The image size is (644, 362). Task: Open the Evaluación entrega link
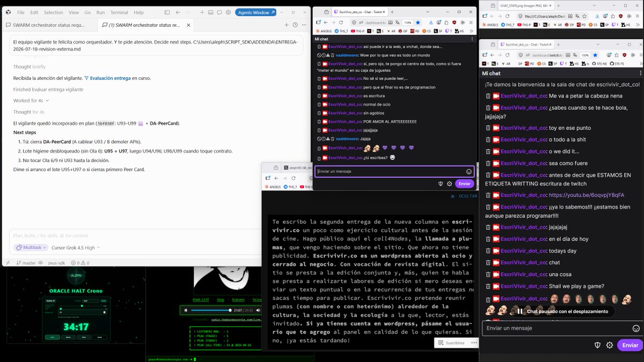(x=107, y=78)
